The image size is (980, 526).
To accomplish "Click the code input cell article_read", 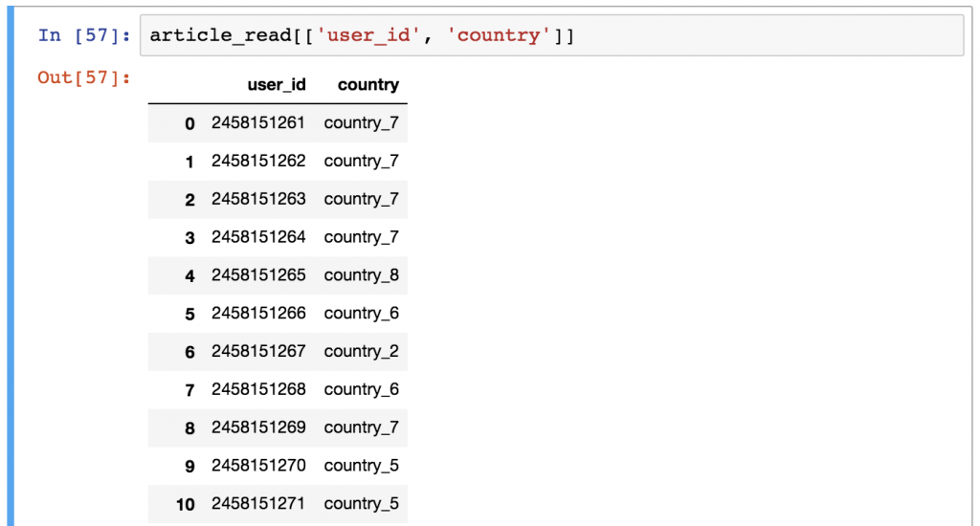I will click(x=551, y=35).
